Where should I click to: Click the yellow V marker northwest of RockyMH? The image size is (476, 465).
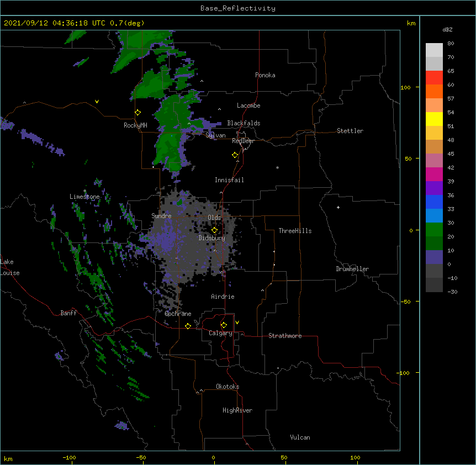(97, 102)
